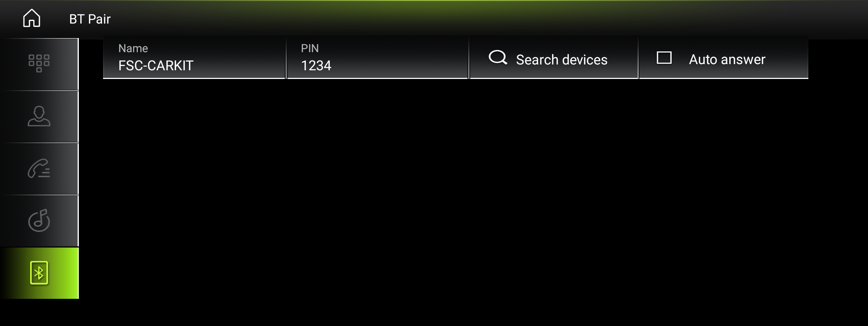Click the Name label caption

(x=133, y=48)
